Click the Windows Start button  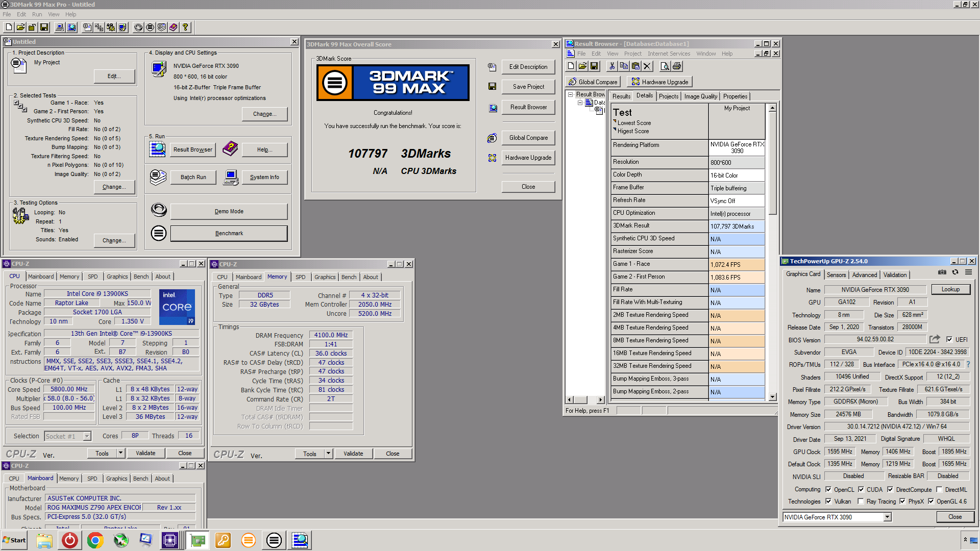point(14,540)
